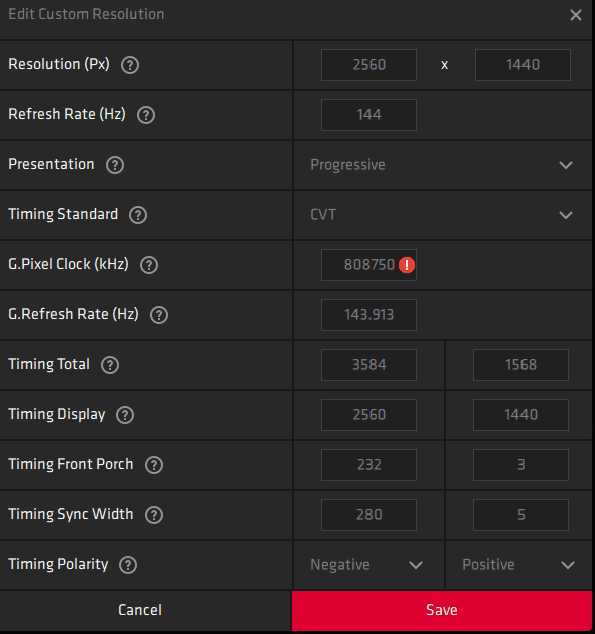Viewport: 595px width, 634px height.
Task: Click the Presentation help question mark
Action: point(115,165)
